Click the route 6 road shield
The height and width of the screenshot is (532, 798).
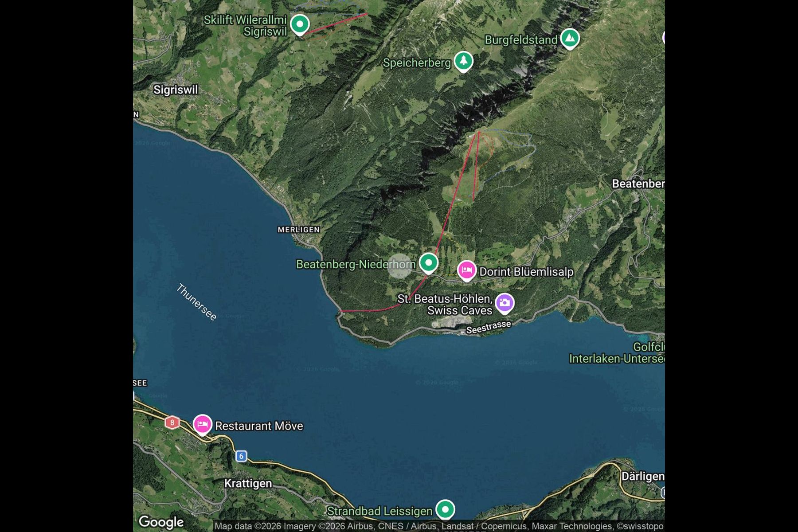point(241,456)
